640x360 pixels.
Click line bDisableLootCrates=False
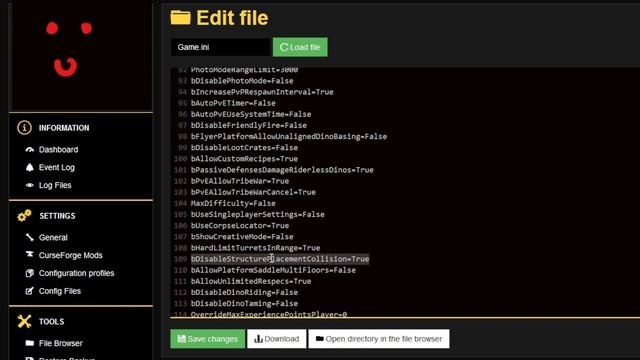pyautogui.click(x=244, y=147)
